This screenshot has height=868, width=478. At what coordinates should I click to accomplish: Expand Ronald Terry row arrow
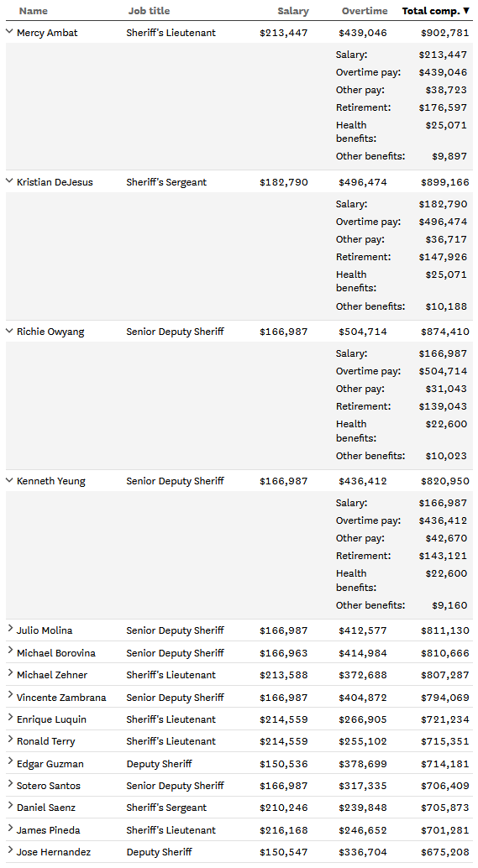[10, 739]
